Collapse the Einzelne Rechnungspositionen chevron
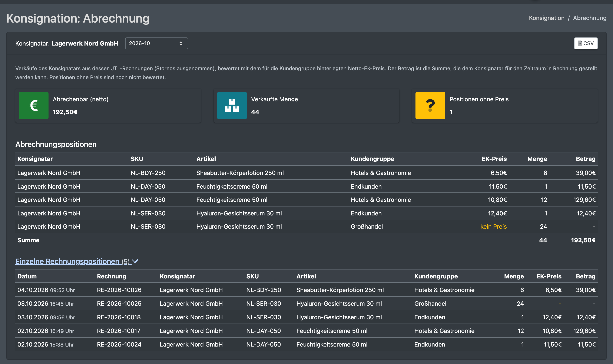This screenshot has height=364, width=613. pyautogui.click(x=135, y=261)
